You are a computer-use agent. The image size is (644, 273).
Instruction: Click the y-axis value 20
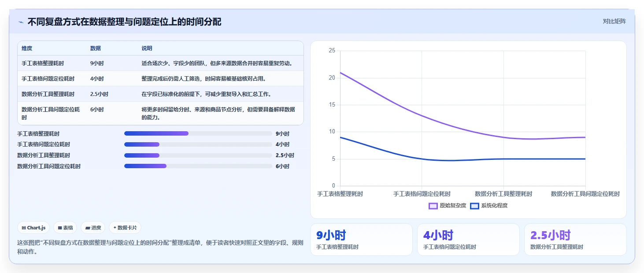[x=332, y=78]
